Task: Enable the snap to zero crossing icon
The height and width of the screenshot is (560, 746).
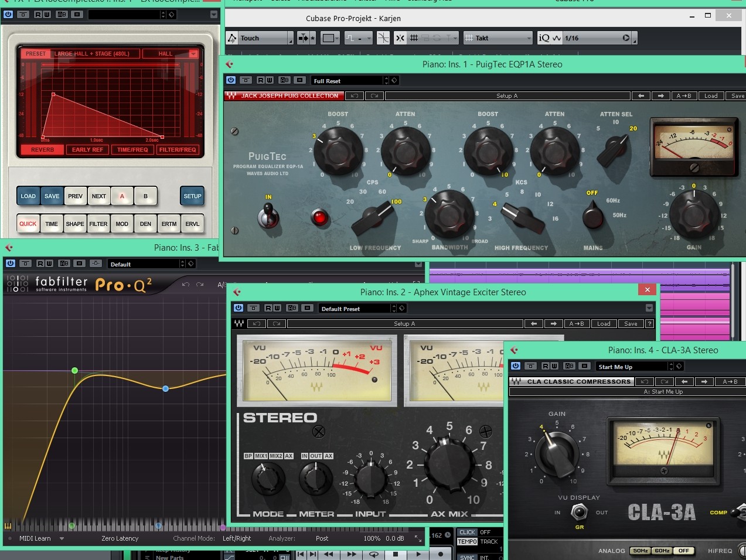Action: pyautogui.click(x=383, y=38)
